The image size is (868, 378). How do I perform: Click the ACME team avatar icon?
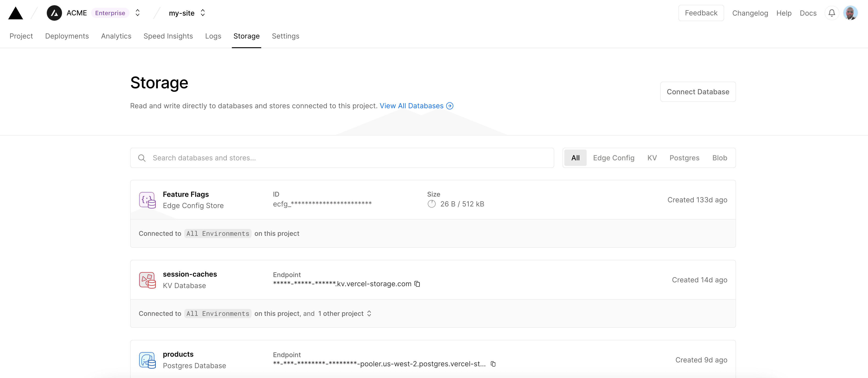tap(54, 13)
